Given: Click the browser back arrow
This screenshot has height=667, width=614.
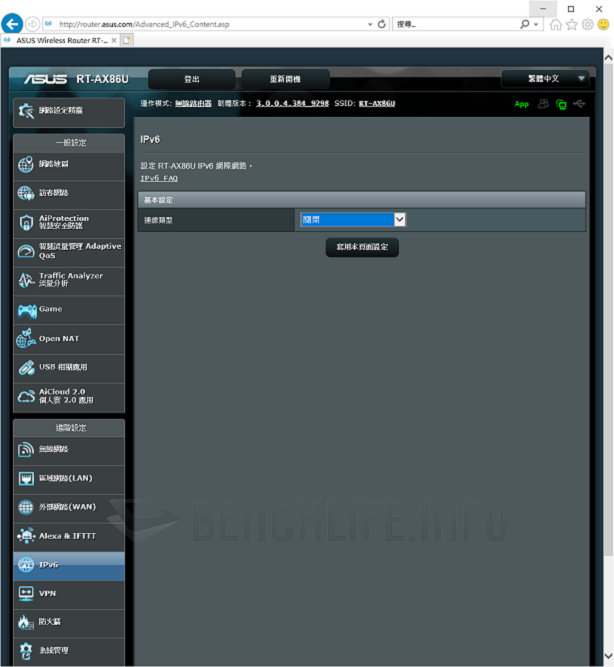Looking at the screenshot, I should (x=12, y=24).
